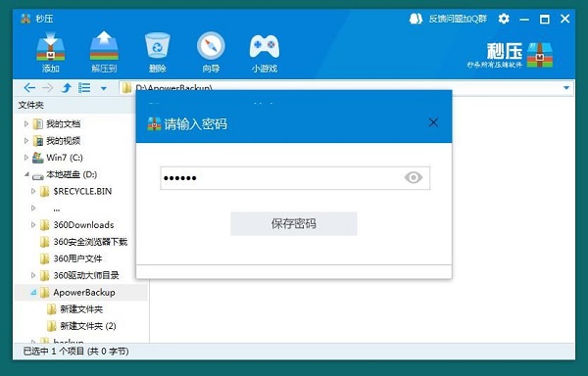Click 反馈问题加Q群 link text
The width and height of the screenshot is (588, 376).
point(458,19)
